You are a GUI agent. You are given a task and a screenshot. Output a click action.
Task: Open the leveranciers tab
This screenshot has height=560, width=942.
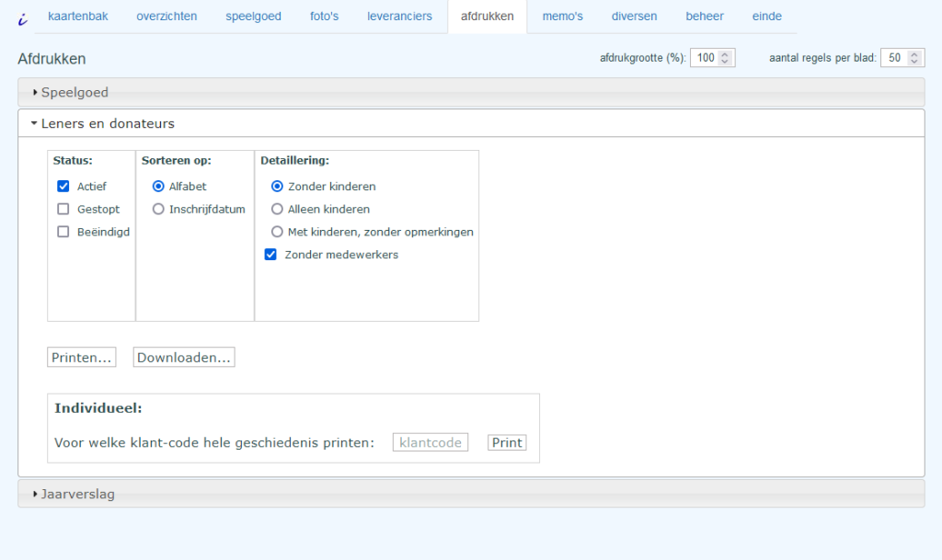pos(399,17)
